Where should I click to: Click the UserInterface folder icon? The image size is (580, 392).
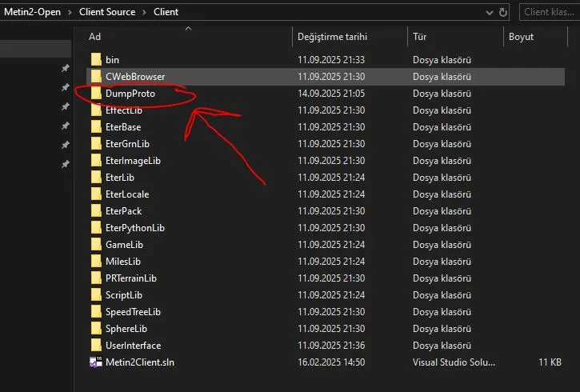(x=96, y=346)
